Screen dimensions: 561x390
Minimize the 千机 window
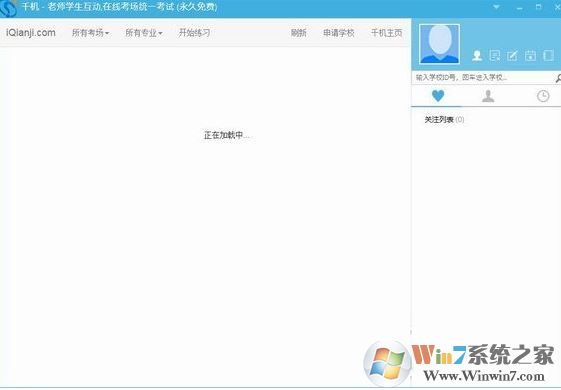(519, 8)
